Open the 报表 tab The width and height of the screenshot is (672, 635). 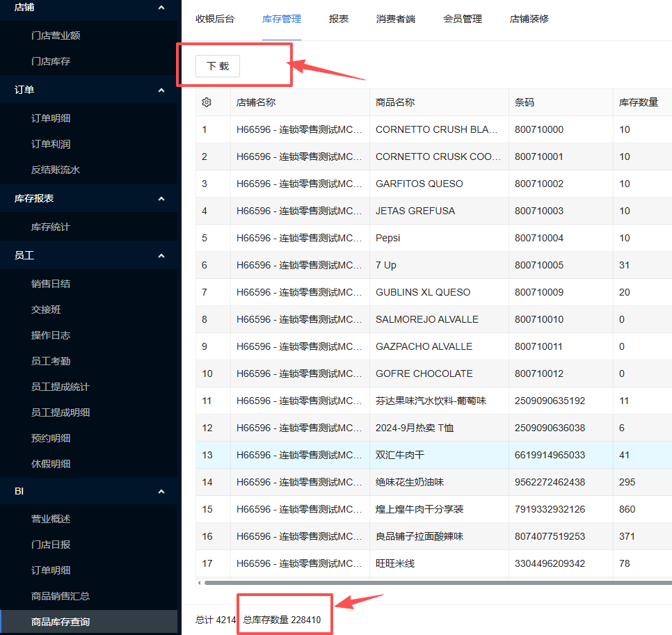pyautogui.click(x=339, y=19)
